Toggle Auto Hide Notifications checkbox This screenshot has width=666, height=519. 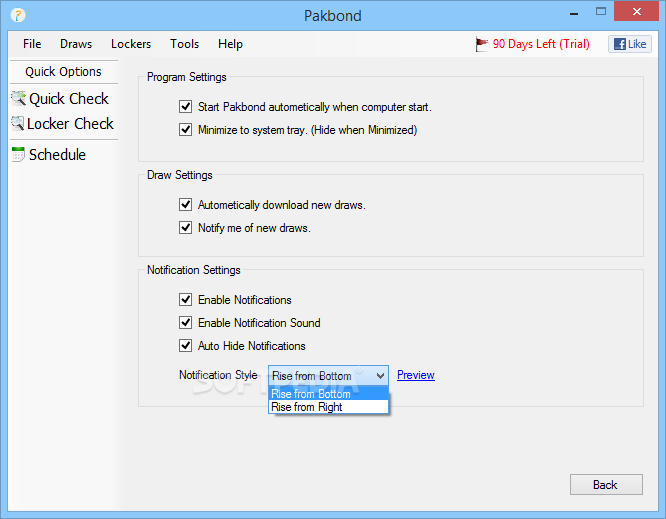(x=186, y=345)
